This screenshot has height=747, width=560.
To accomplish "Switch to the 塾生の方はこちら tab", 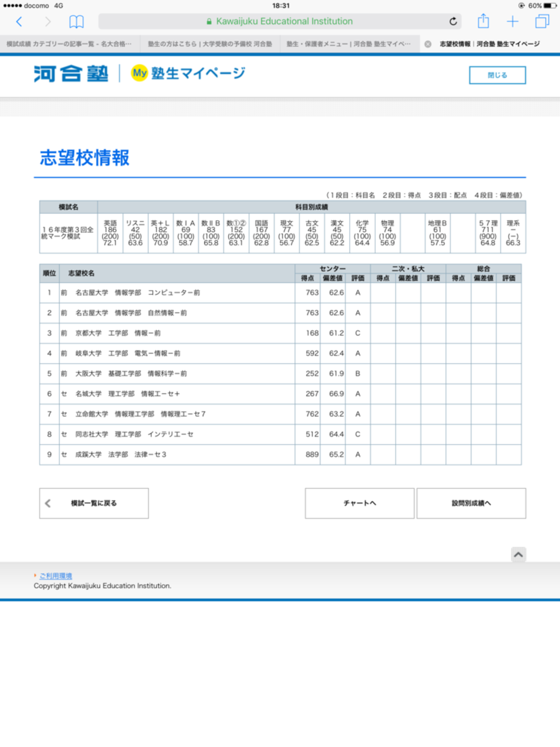I will tap(210, 44).
